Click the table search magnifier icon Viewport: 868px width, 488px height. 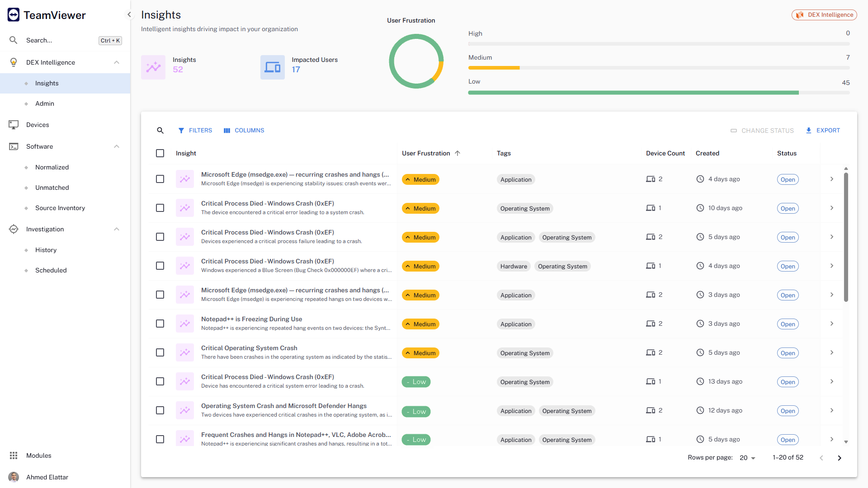(160, 131)
